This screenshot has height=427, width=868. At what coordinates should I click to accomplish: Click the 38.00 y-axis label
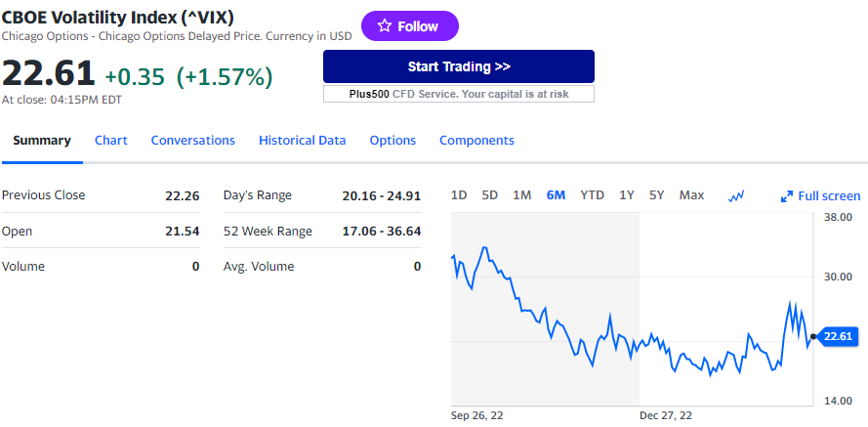click(838, 217)
